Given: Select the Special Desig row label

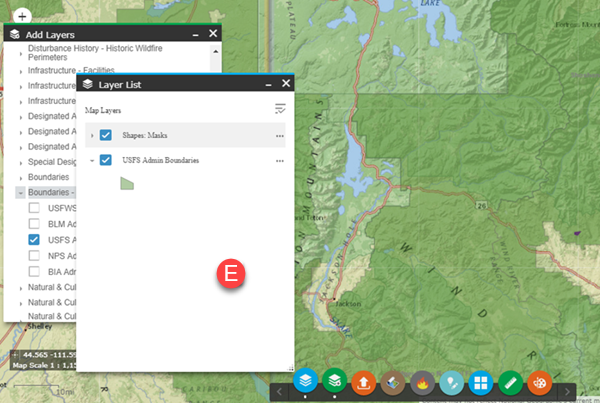Looking at the screenshot, I should point(52,162).
